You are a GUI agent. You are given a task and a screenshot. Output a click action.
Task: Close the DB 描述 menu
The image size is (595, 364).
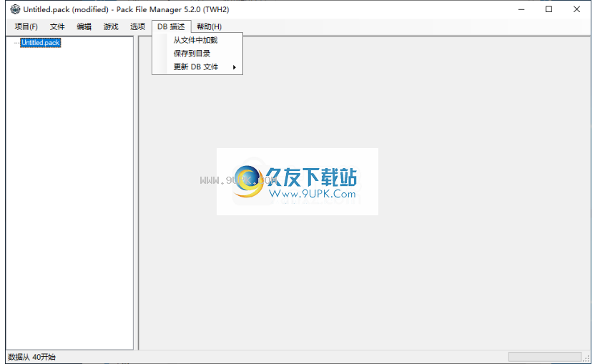[x=171, y=26]
